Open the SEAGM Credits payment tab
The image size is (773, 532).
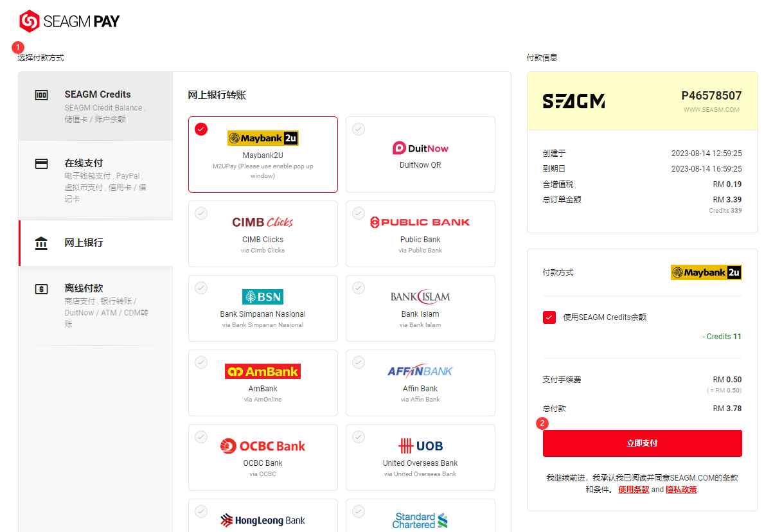(x=96, y=106)
